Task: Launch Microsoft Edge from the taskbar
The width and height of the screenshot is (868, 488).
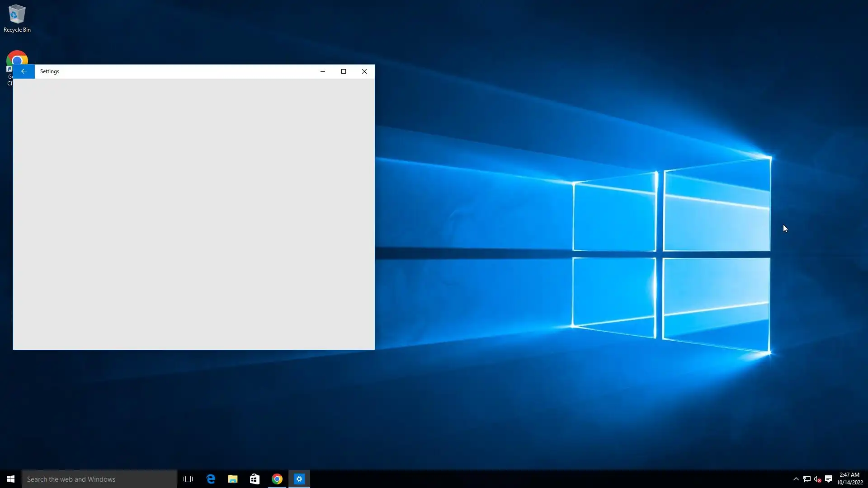Action: click(x=211, y=479)
